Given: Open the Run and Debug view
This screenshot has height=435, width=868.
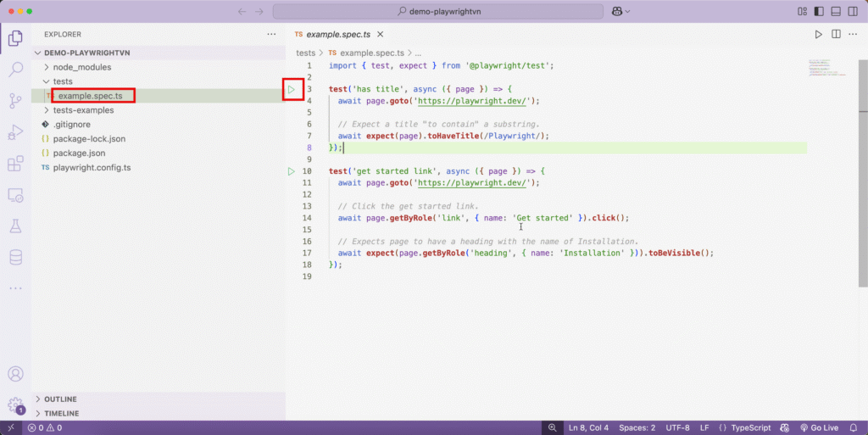Looking at the screenshot, I should [x=15, y=132].
